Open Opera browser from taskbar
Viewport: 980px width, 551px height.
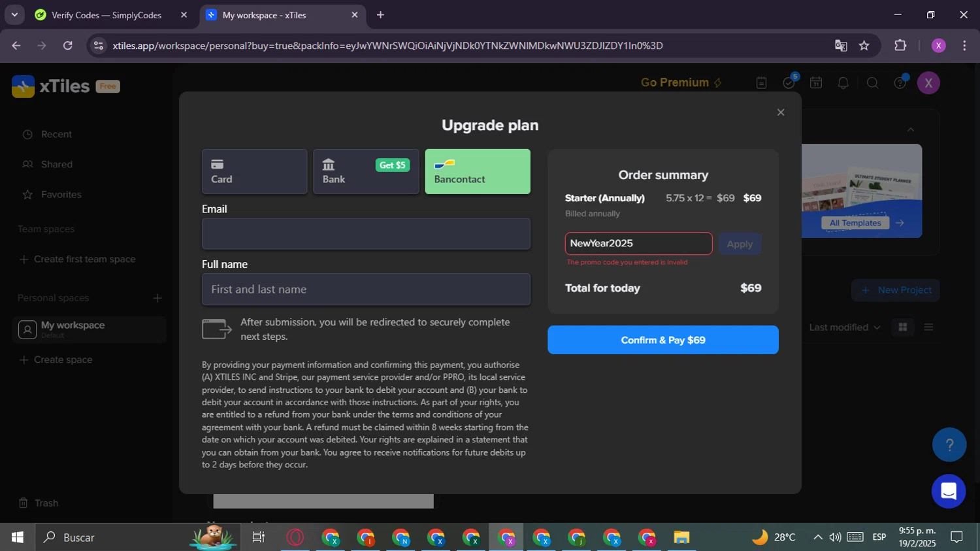pos(295,537)
